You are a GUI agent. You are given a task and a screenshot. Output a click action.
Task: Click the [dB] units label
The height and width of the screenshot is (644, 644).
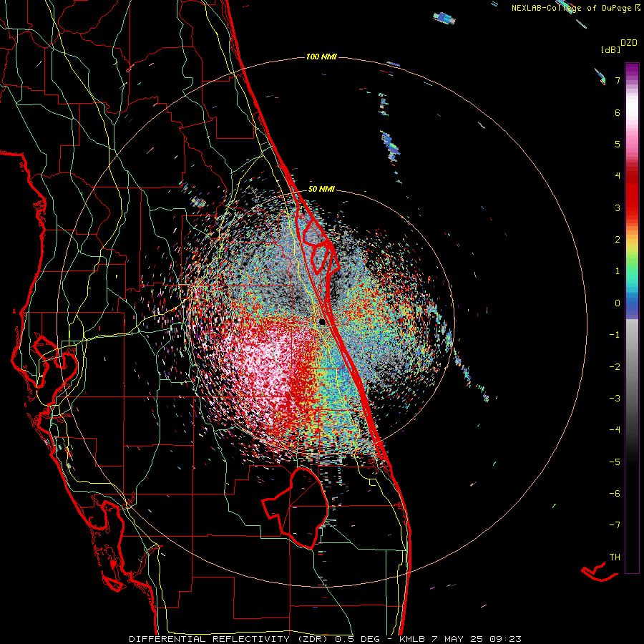610,49
